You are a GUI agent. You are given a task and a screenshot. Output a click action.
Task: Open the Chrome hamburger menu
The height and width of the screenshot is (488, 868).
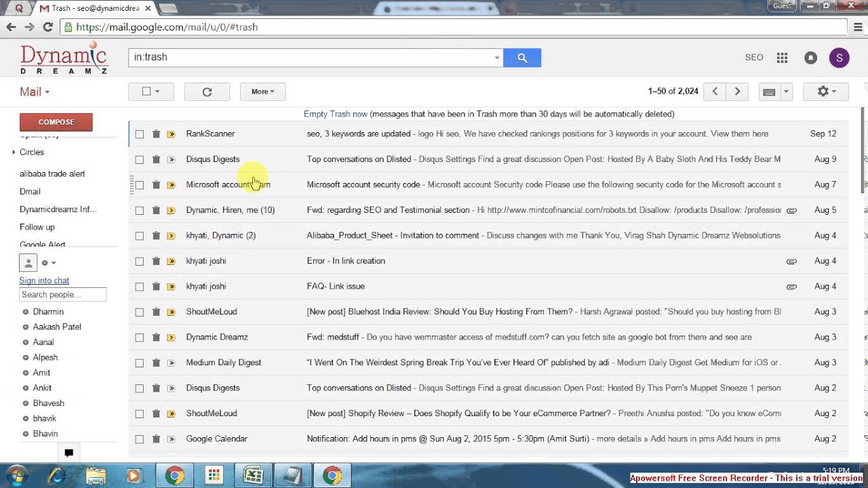858,27
